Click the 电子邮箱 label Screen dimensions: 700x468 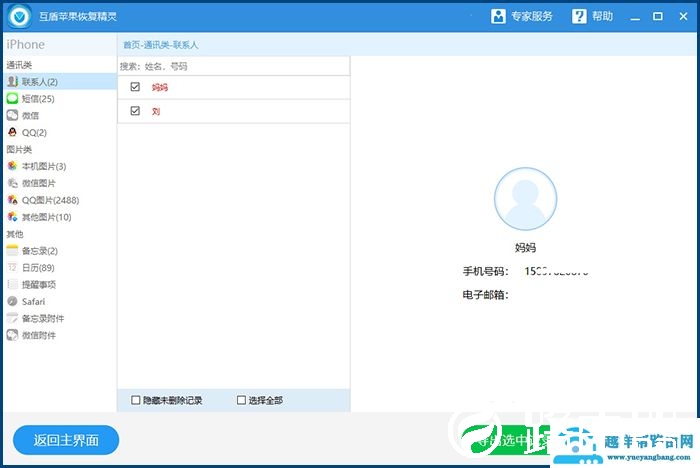tap(485, 295)
